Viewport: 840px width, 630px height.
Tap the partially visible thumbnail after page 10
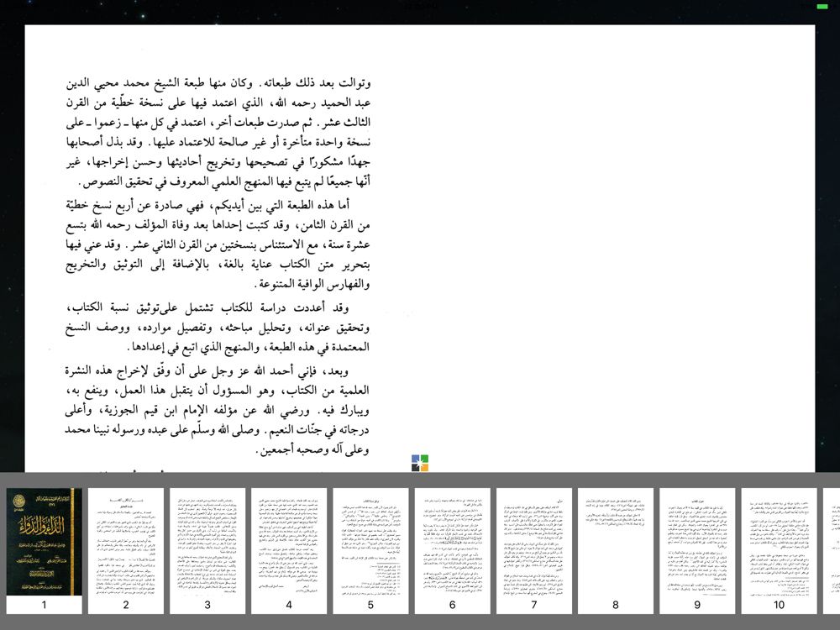832,542
